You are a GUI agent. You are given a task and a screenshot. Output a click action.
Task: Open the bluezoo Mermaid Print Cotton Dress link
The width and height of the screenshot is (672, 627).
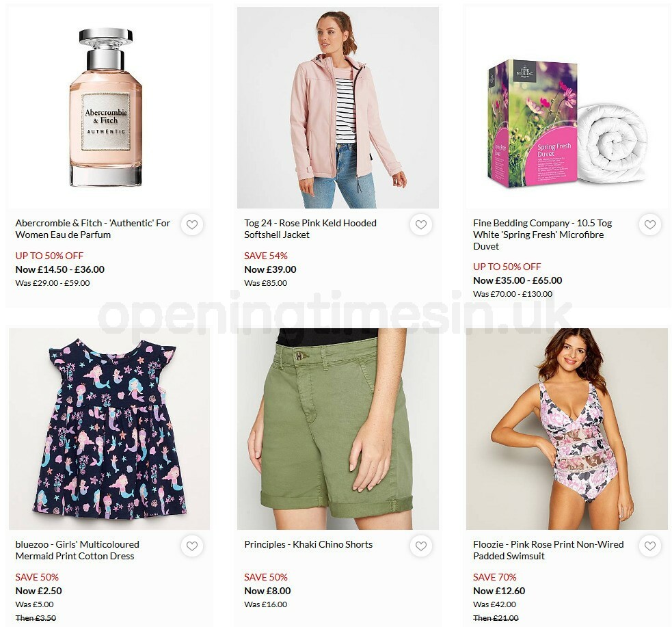tap(77, 550)
